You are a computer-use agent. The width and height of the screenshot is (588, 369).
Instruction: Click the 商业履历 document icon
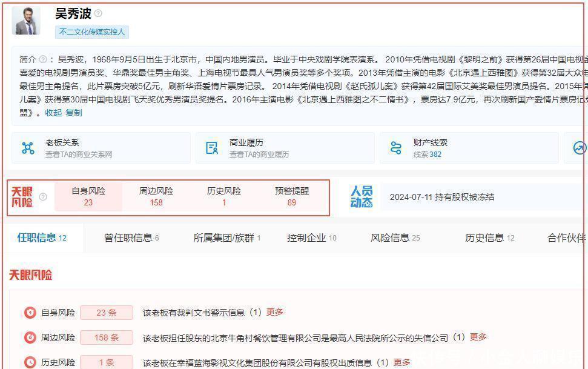pyautogui.click(x=212, y=148)
